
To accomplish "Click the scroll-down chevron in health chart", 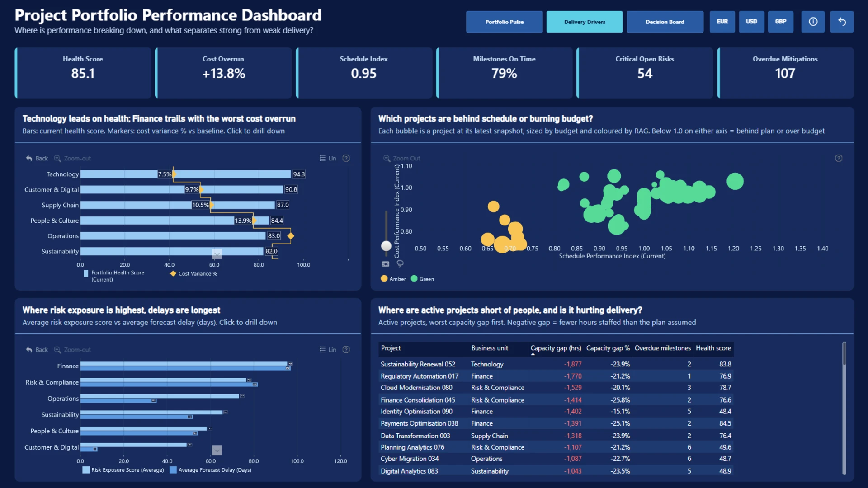I will tap(217, 254).
